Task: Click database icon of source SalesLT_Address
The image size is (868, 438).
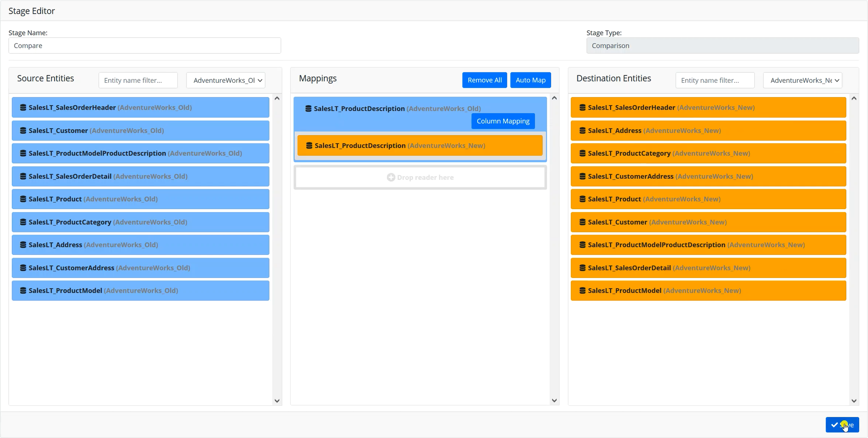Action: tap(23, 245)
